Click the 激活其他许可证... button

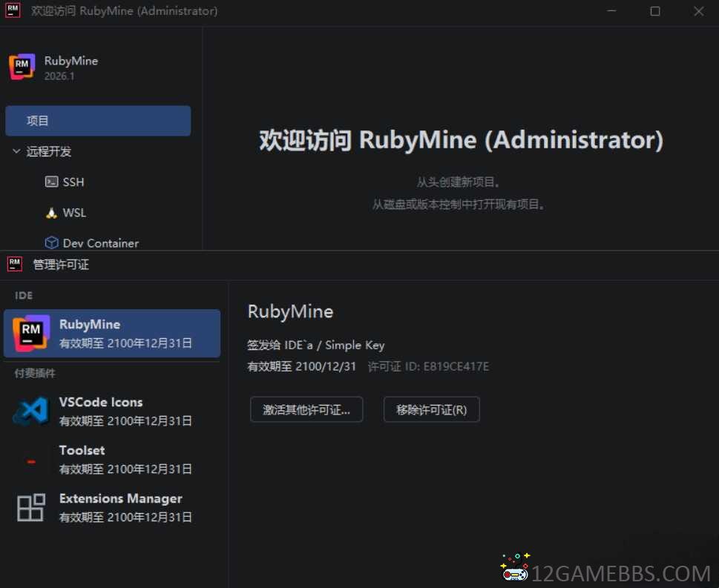[306, 409]
